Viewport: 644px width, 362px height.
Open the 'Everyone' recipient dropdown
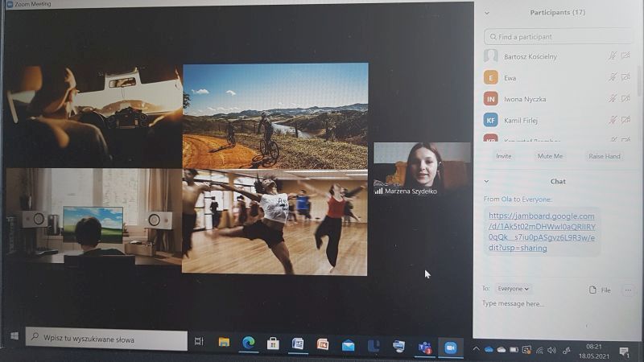(x=514, y=289)
